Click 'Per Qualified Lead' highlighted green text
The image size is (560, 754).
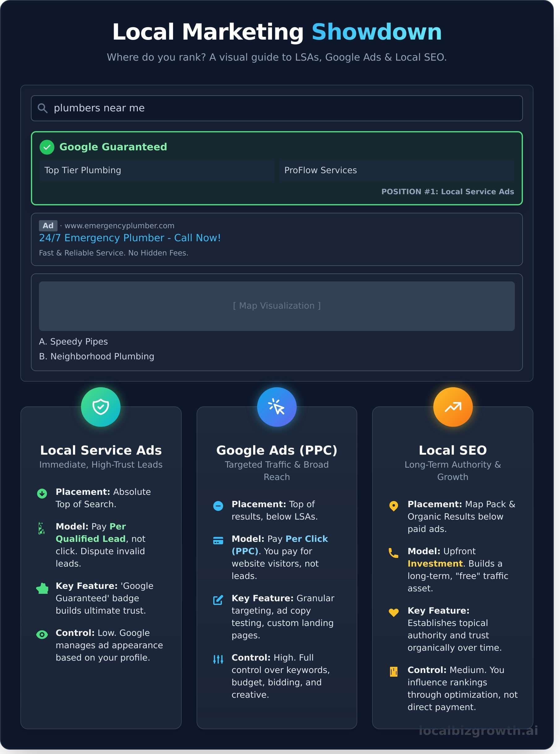(91, 533)
